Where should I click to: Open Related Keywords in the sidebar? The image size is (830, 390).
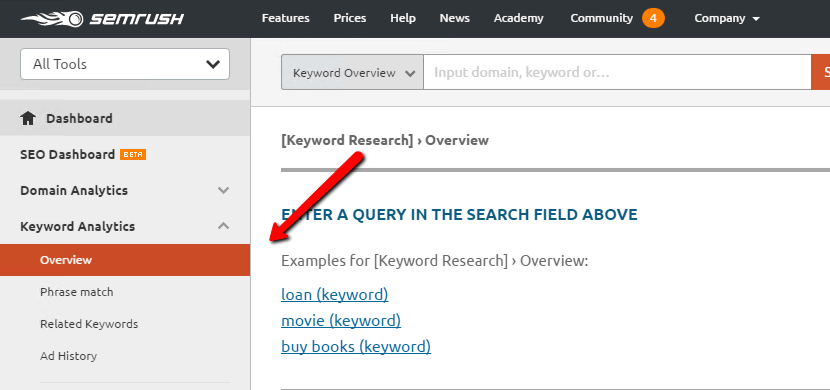89,324
